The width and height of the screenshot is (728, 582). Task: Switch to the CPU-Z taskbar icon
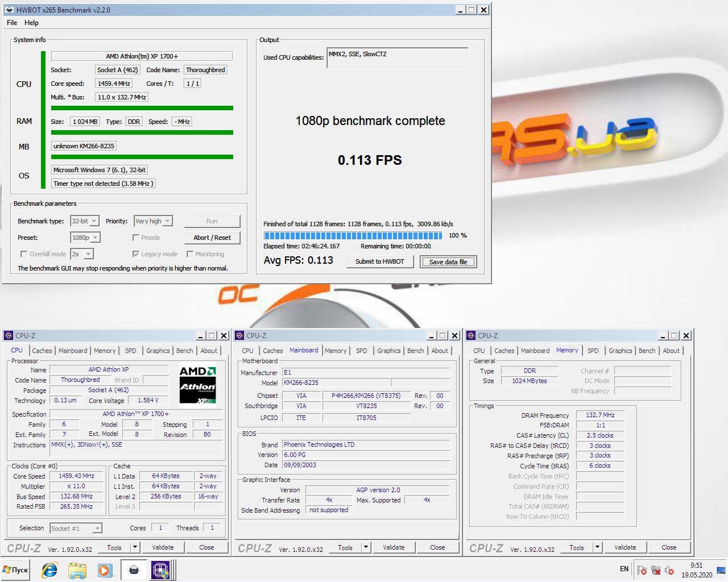pyautogui.click(x=160, y=570)
